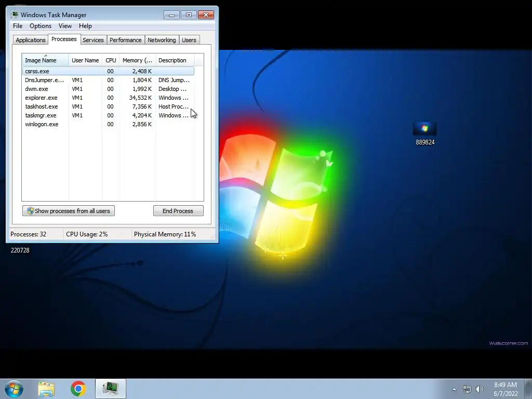Image resolution: width=532 pixels, height=399 pixels.
Task: Launch Google Chrome from taskbar
Action: [x=78, y=389]
